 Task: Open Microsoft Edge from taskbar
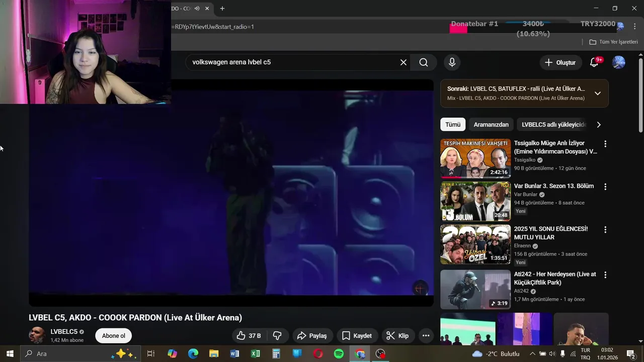(x=193, y=353)
